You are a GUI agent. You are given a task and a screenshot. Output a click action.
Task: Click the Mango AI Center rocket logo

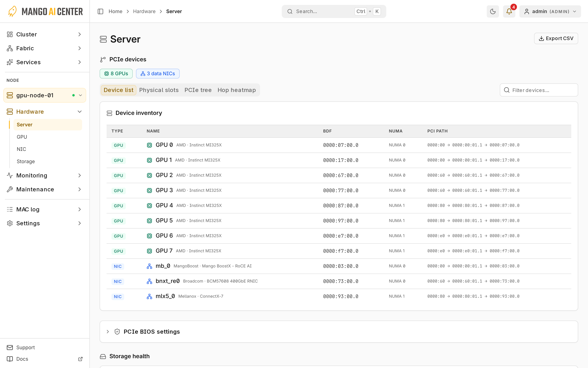[x=12, y=11]
